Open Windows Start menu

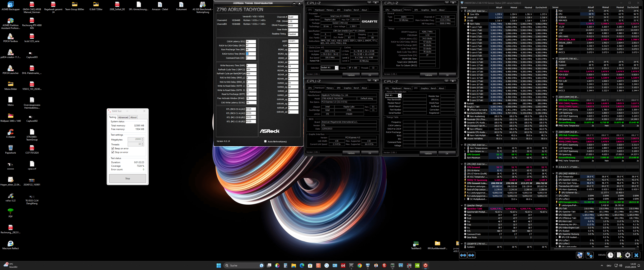(x=219, y=265)
